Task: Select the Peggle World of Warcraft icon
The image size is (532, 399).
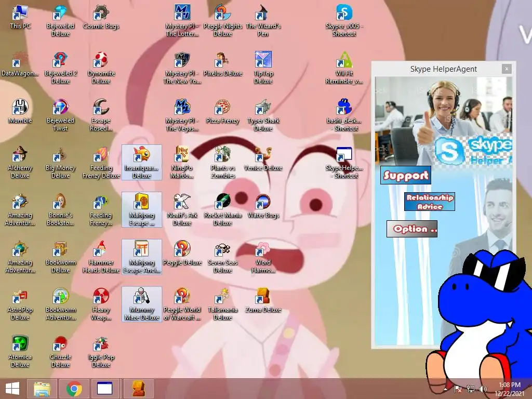Action: tap(182, 304)
